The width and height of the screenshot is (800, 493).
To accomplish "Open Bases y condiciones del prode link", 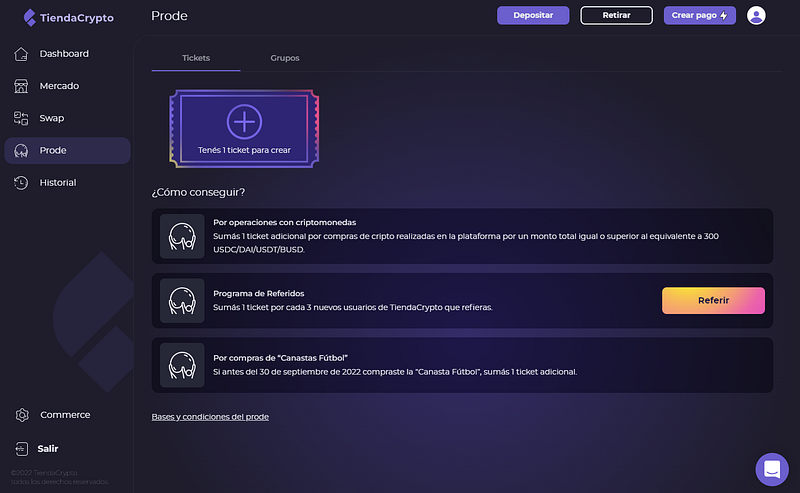I will (210, 417).
